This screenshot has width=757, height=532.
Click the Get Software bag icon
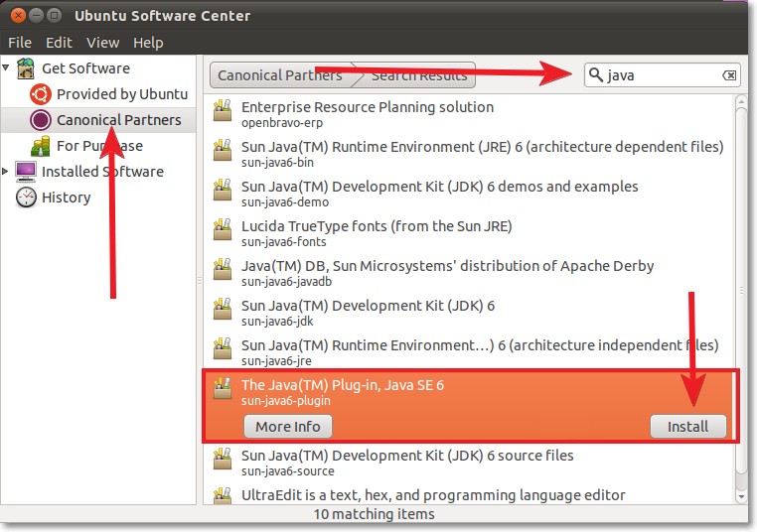pos(26,68)
